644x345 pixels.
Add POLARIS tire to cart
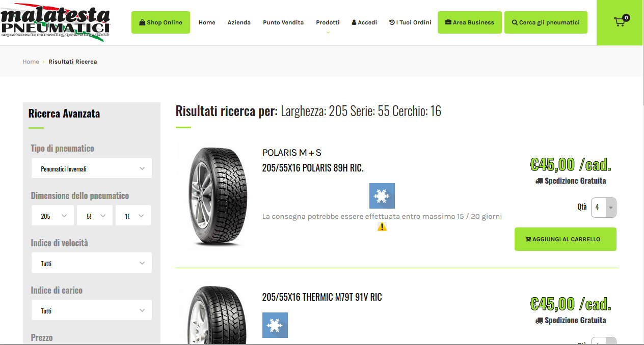[566, 239]
